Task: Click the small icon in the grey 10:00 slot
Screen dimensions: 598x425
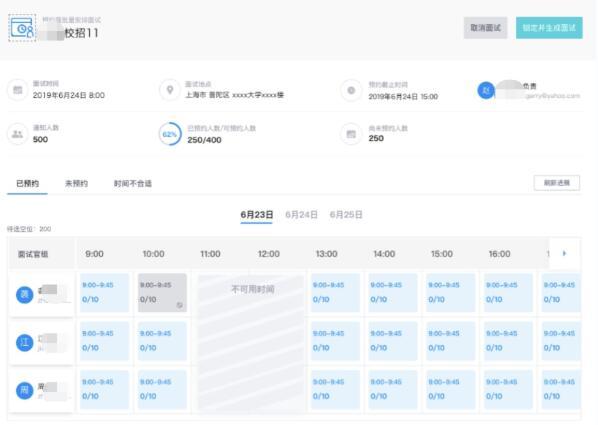Action: [180, 305]
